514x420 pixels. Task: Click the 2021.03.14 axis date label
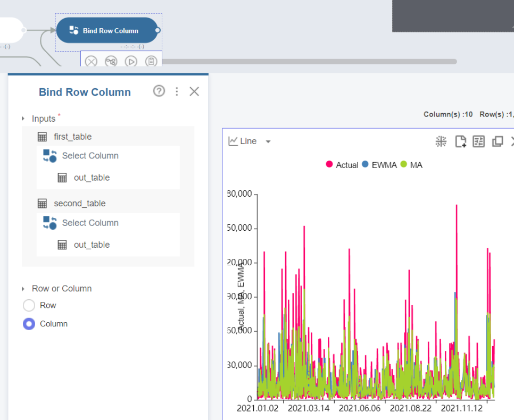(x=309, y=408)
